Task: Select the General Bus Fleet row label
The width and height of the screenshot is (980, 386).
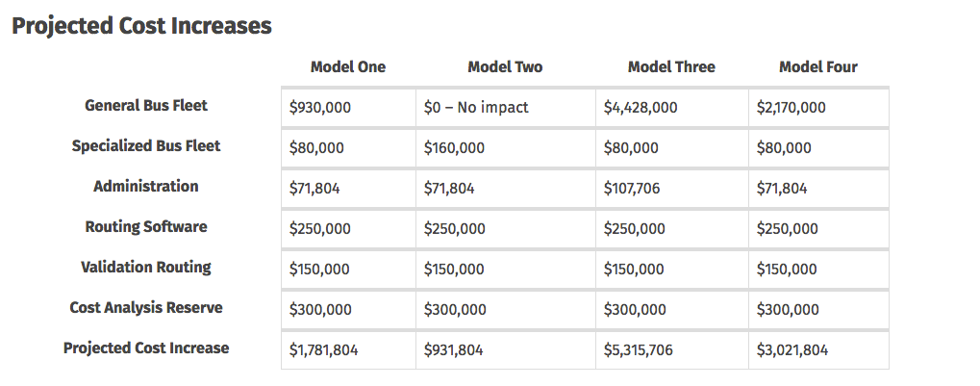Action: [x=146, y=106]
